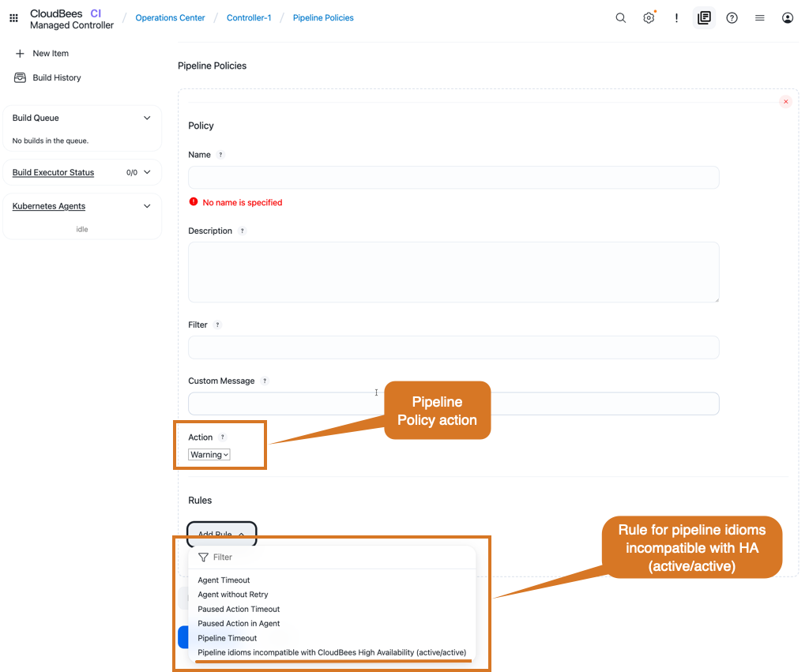Open Kubernetes Agents link
Viewport: 809px width, 672px height.
(x=49, y=206)
